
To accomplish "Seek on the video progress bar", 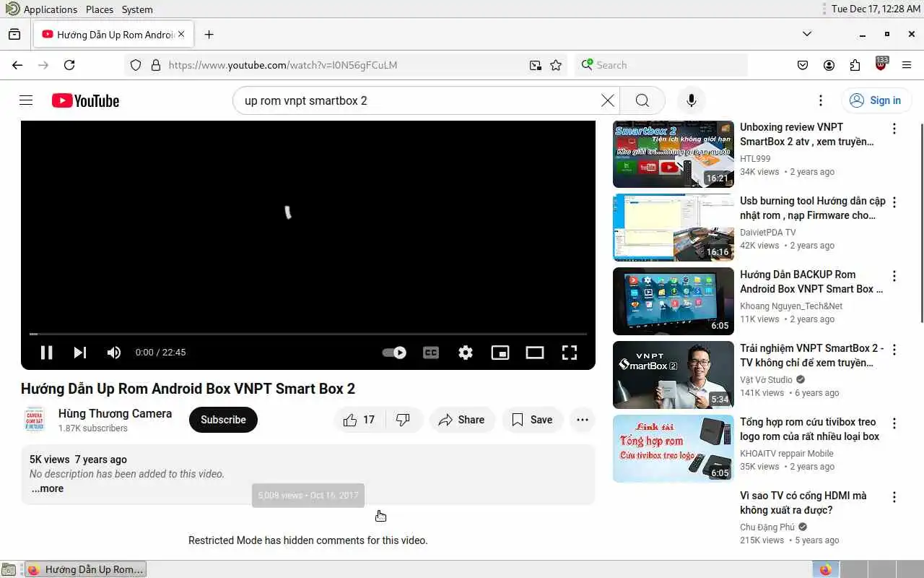I will point(308,334).
